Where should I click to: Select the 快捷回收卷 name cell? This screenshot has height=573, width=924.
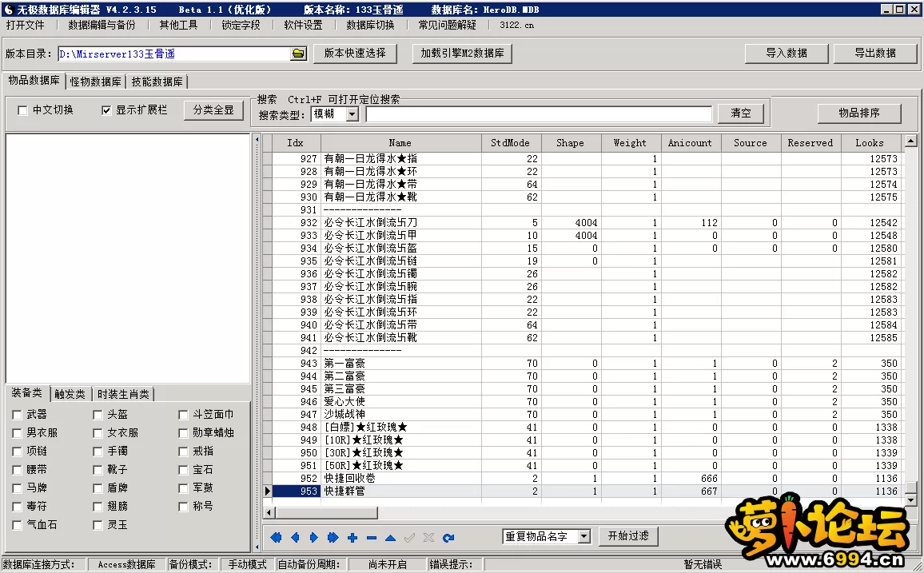[400, 478]
